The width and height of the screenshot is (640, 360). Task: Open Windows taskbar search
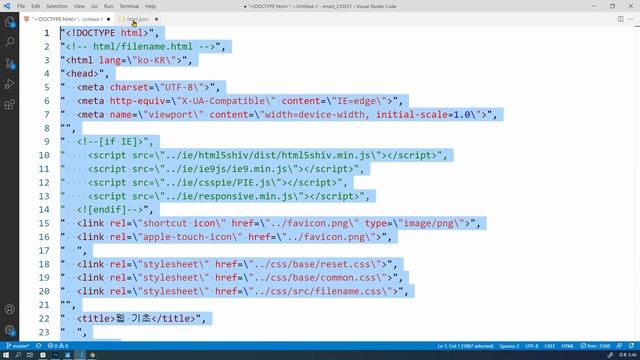(18, 355)
